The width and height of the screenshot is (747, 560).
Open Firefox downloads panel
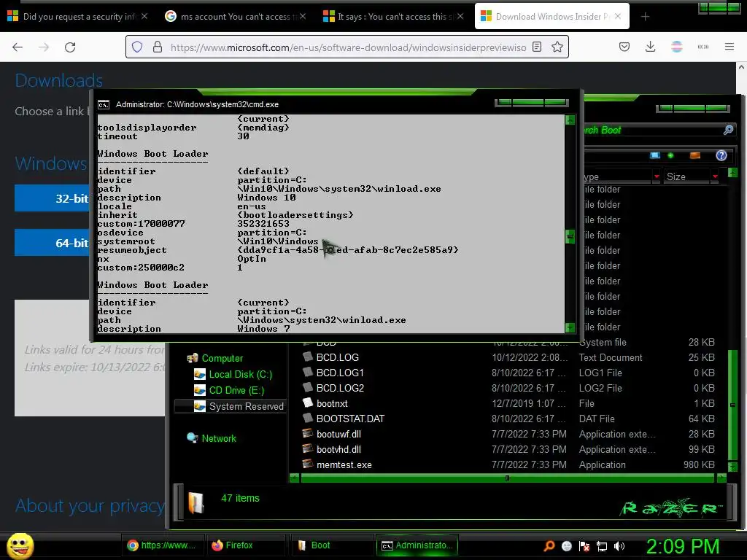click(x=650, y=47)
